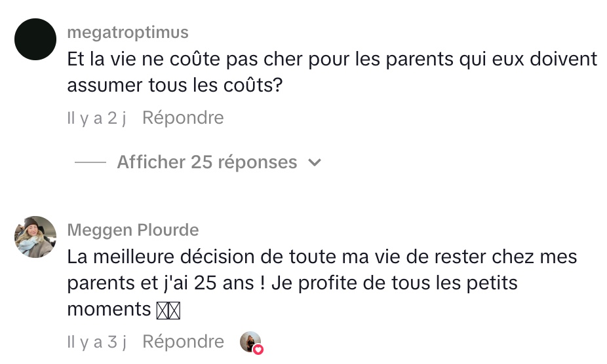Click the small creator-liked avatar thumbnail

250,341
